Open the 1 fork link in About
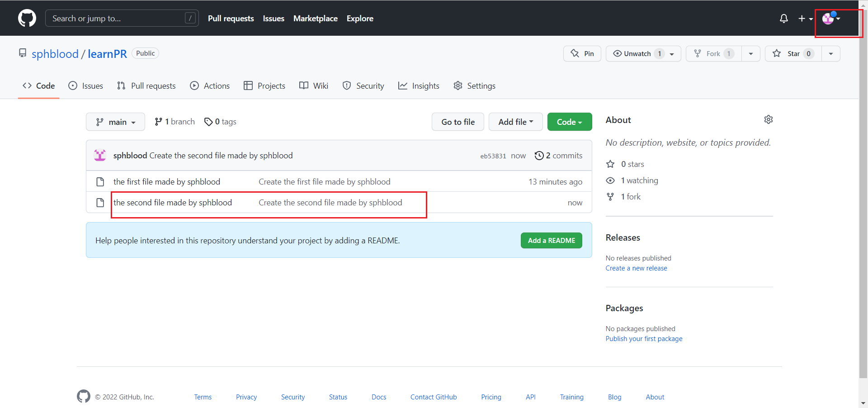868x408 pixels. [624, 196]
